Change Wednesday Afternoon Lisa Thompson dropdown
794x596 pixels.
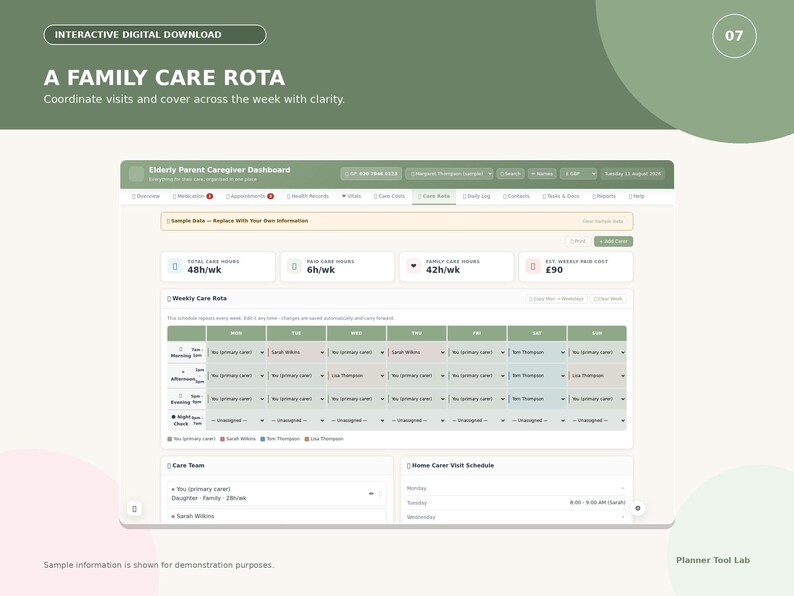pos(357,376)
